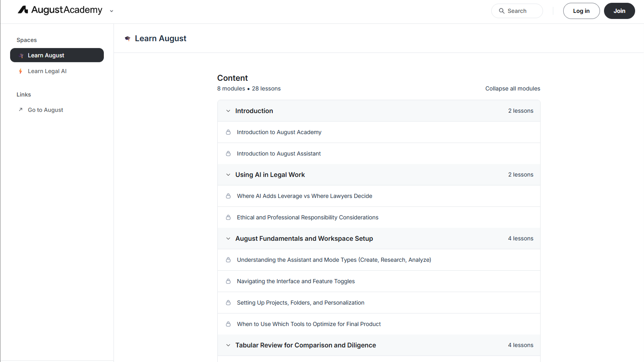Open Learn Legal AI space
Viewport: 644px width, 362px height.
(47, 71)
